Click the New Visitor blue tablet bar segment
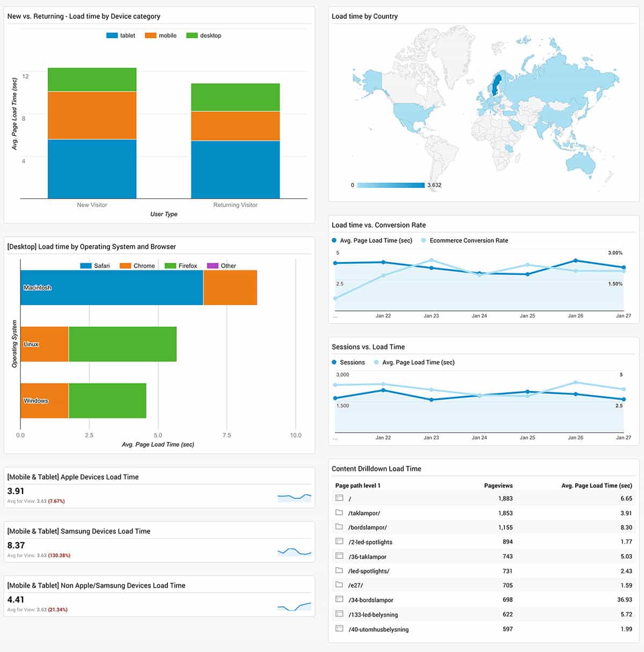The image size is (644, 652). pos(92,169)
